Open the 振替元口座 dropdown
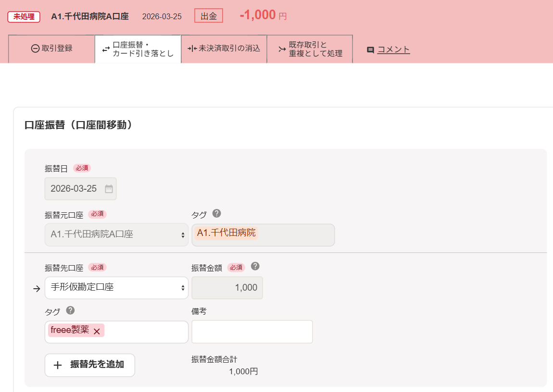Image resolution: width=553 pixels, height=392 pixels. point(116,234)
